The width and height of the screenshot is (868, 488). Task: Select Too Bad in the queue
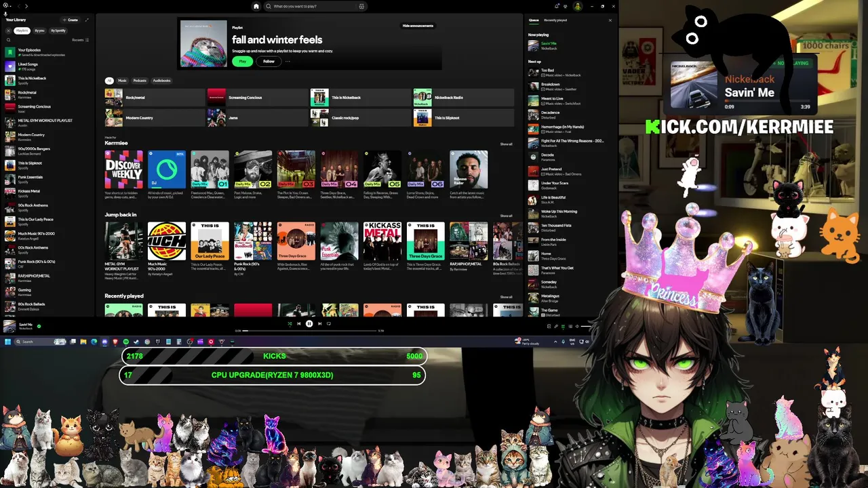[x=570, y=73]
